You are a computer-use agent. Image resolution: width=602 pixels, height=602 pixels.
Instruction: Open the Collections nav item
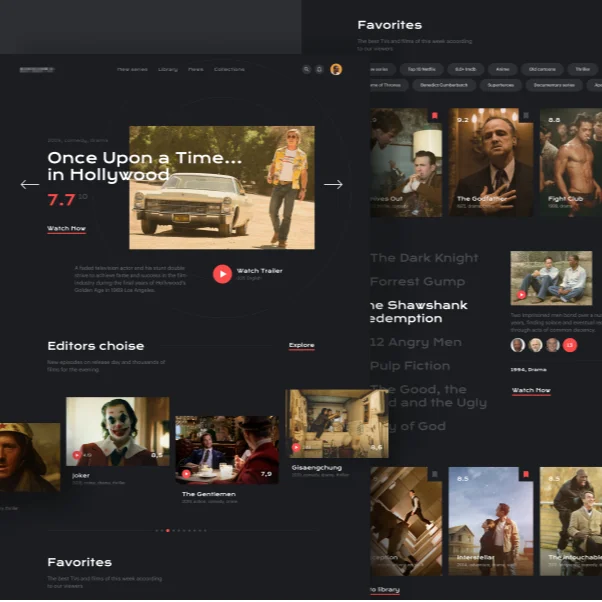(229, 69)
